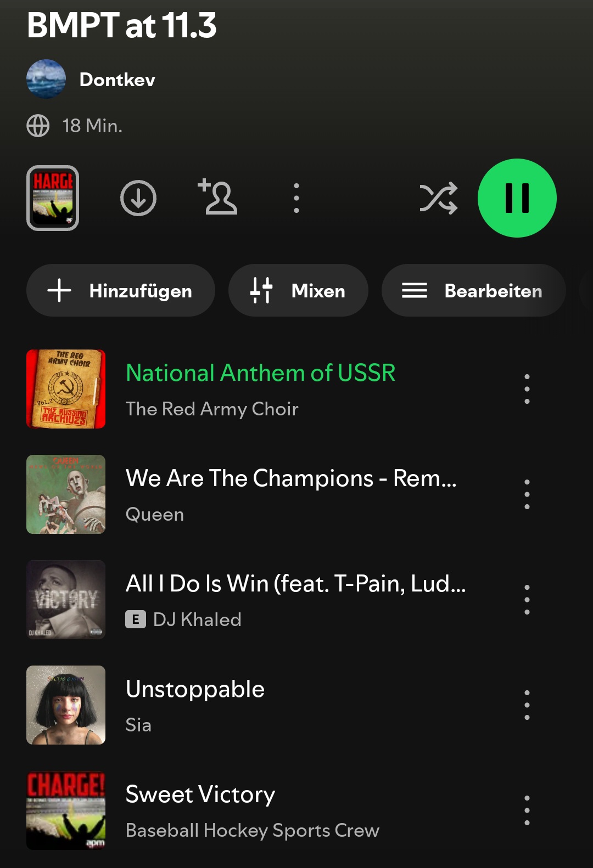This screenshot has height=868, width=593.
Task: Tap the globe public-visibility icon
Action: pos(38,126)
